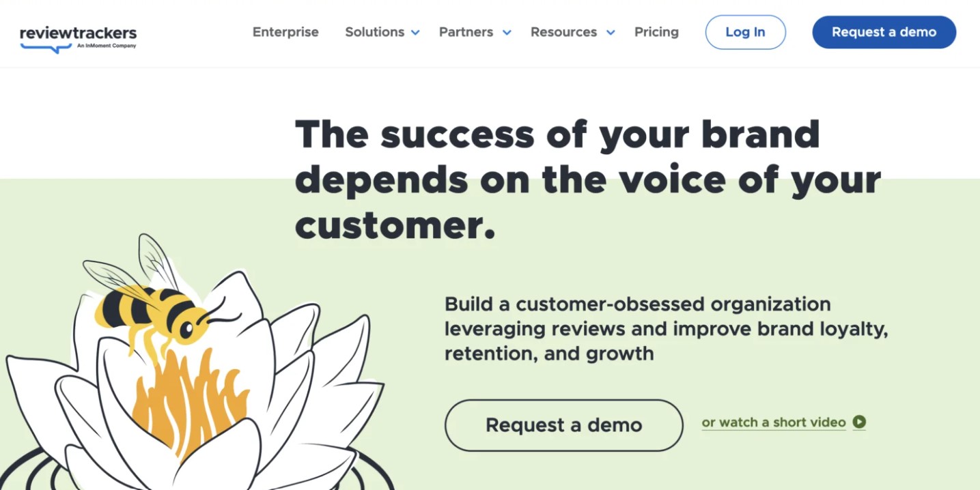Click the hero Request a demo button

563,424
